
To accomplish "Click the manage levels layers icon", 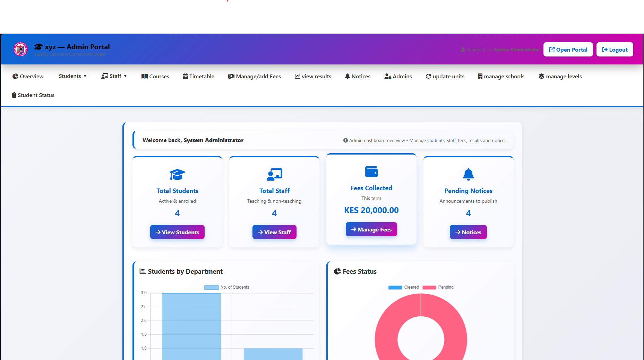I will tap(541, 76).
